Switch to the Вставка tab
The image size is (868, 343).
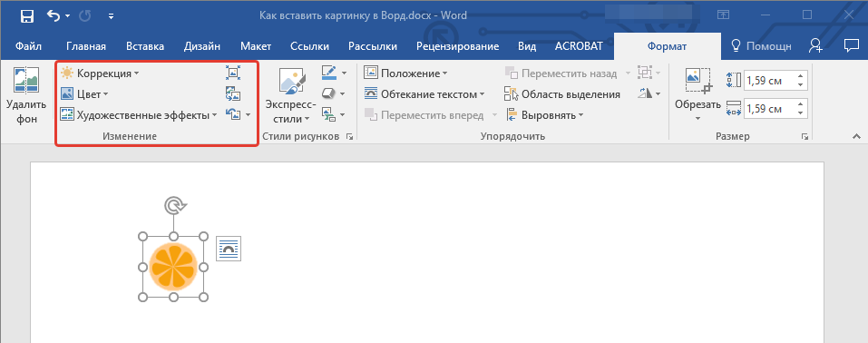coord(145,46)
